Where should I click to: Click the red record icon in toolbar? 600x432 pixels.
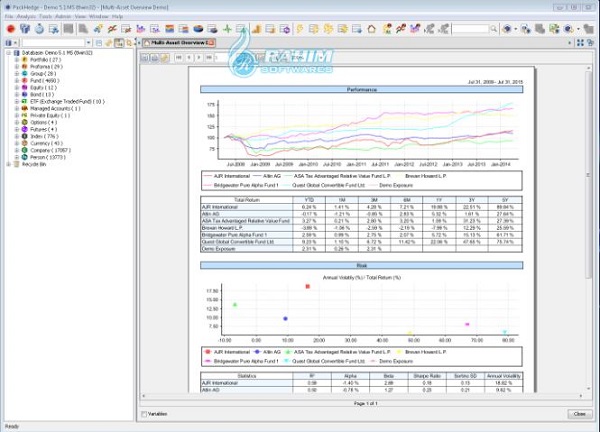click(9, 29)
